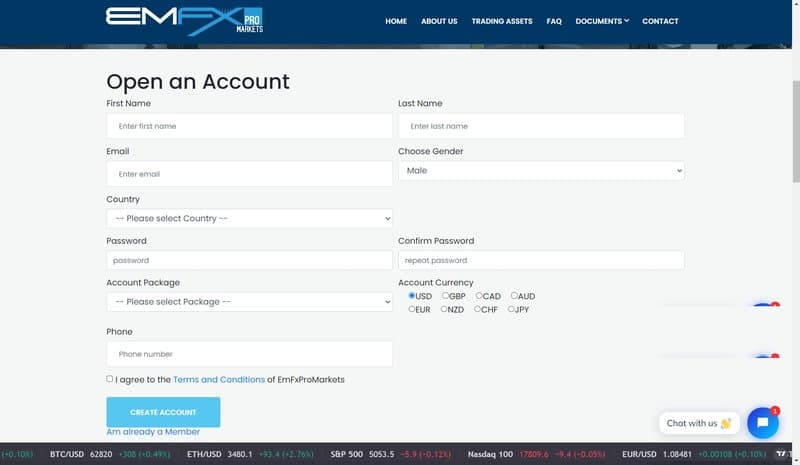Agree to Terms and Conditions checkbox
This screenshot has width=800, height=465.
(x=110, y=379)
